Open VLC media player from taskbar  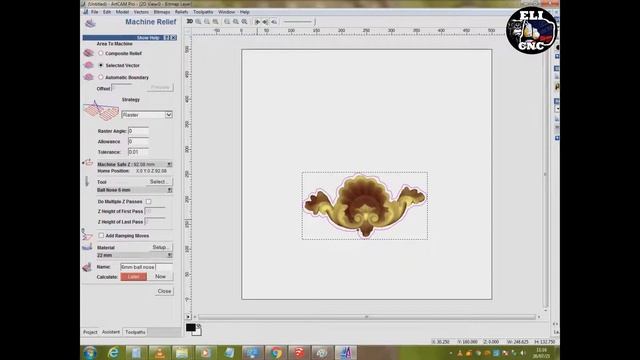[x=160, y=353]
